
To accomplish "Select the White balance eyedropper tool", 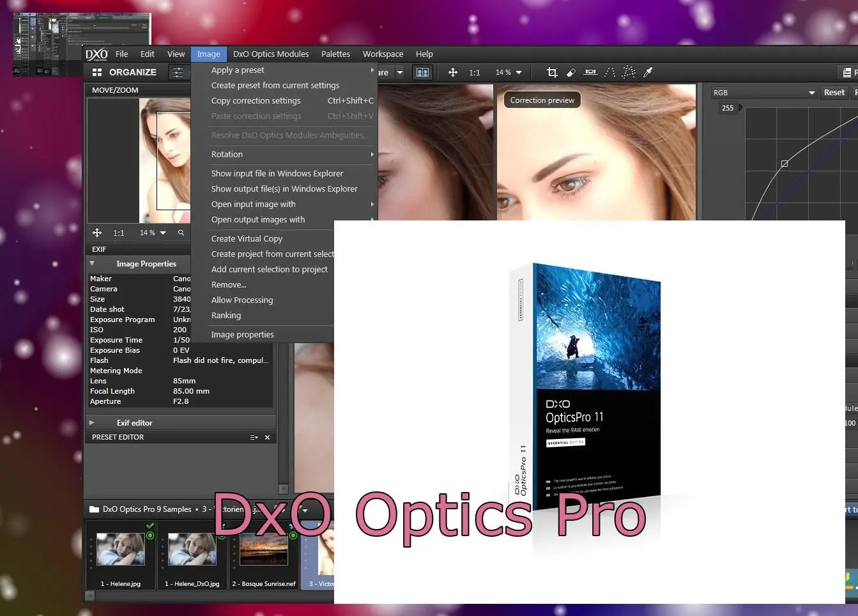I will [x=648, y=72].
